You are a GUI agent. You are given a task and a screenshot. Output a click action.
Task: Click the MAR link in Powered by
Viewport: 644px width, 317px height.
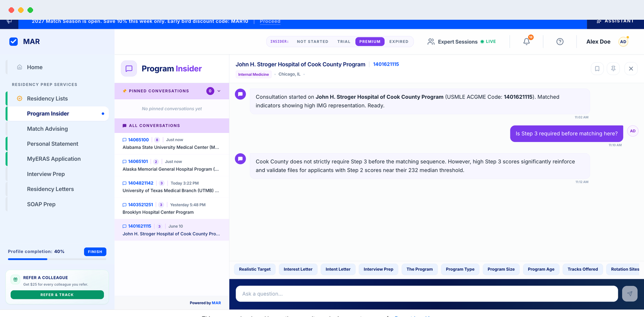pos(216,303)
